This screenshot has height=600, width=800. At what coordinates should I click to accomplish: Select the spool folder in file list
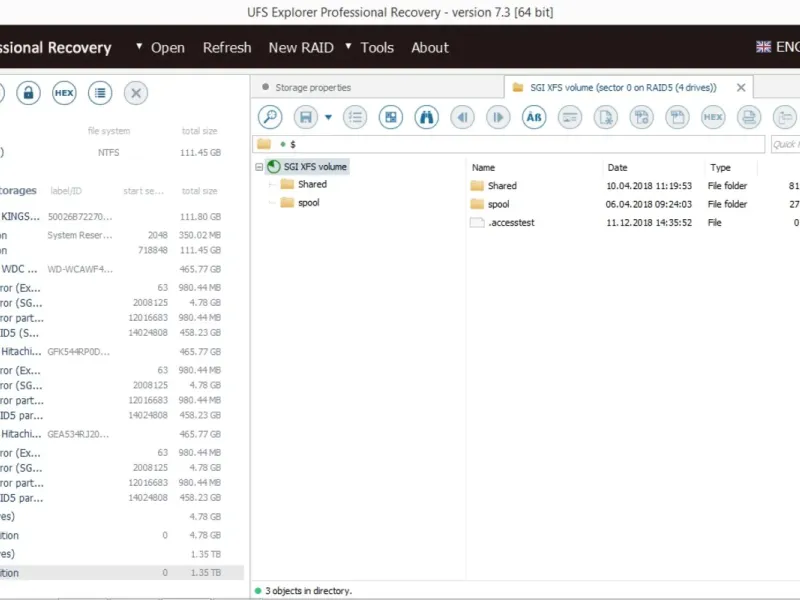[498, 204]
